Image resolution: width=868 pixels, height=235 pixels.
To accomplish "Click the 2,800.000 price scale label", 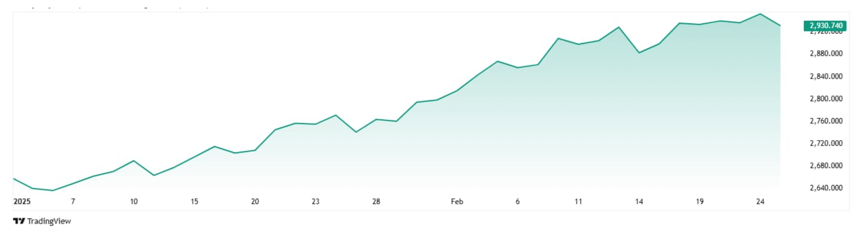I will (x=826, y=99).
